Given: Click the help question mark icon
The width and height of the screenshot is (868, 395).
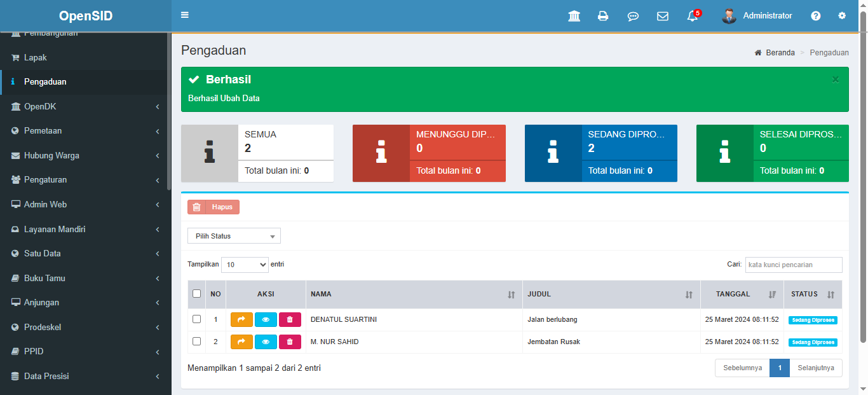Looking at the screenshot, I should click(x=816, y=16).
